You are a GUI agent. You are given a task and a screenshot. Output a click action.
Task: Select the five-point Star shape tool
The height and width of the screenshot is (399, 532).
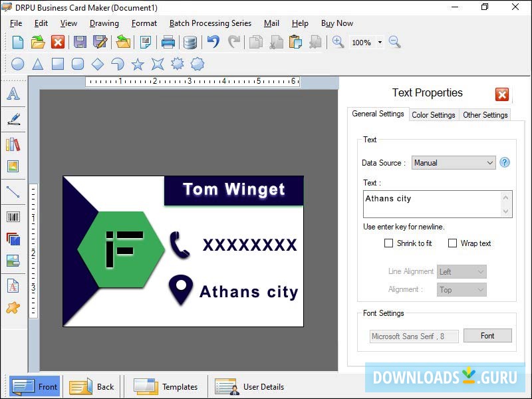tap(138, 64)
